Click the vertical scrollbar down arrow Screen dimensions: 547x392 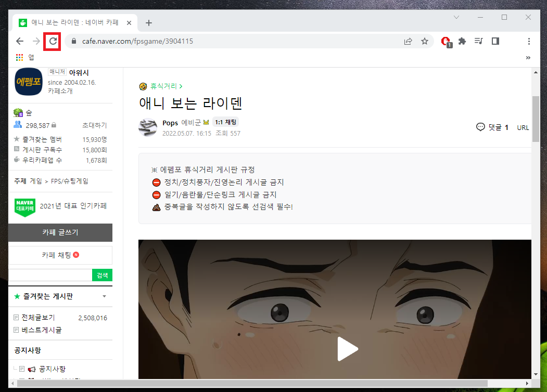click(536, 374)
